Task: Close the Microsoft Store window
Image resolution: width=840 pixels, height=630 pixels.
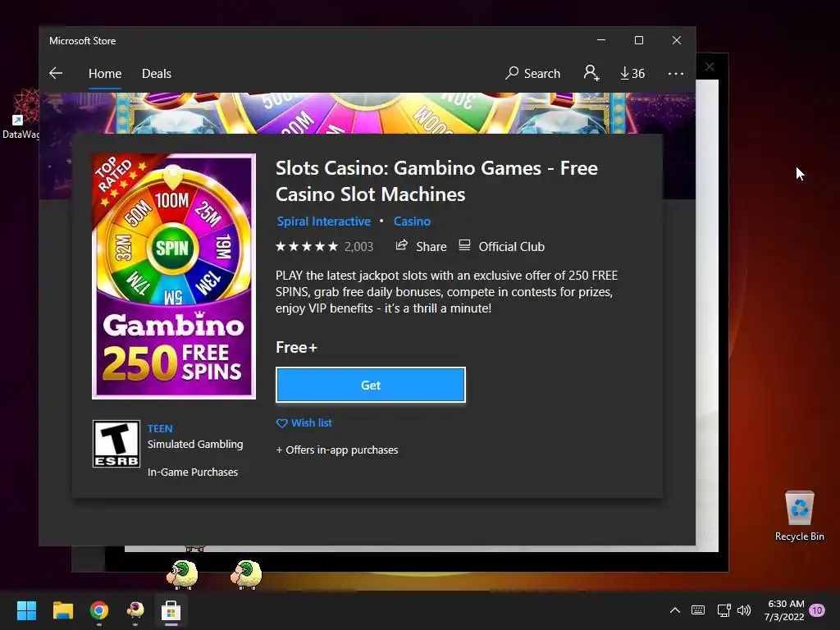Action: [677, 40]
